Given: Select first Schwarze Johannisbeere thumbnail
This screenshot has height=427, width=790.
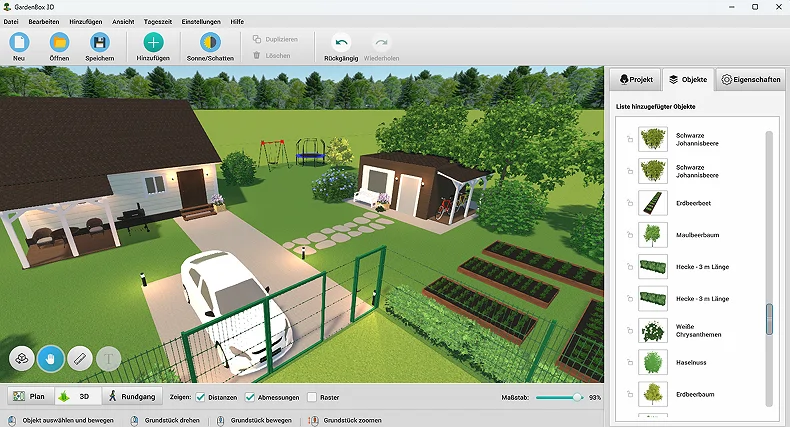Looking at the screenshot, I should tap(652, 139).
